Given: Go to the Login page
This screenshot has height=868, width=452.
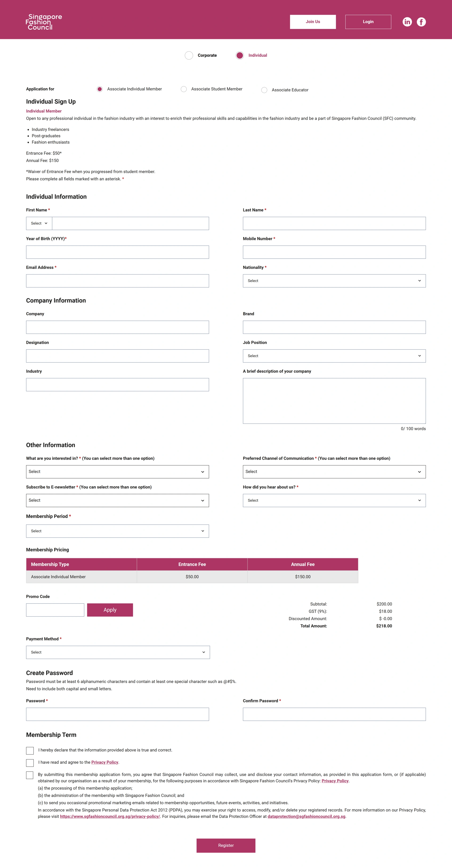Looking at the screenshot, I should pos(368,22).
